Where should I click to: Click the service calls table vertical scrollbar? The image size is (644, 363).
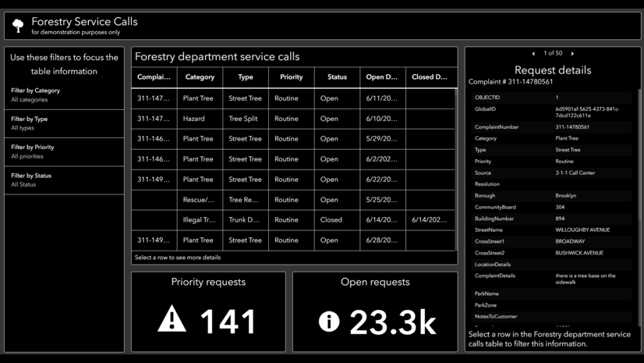tap(456, 169)
